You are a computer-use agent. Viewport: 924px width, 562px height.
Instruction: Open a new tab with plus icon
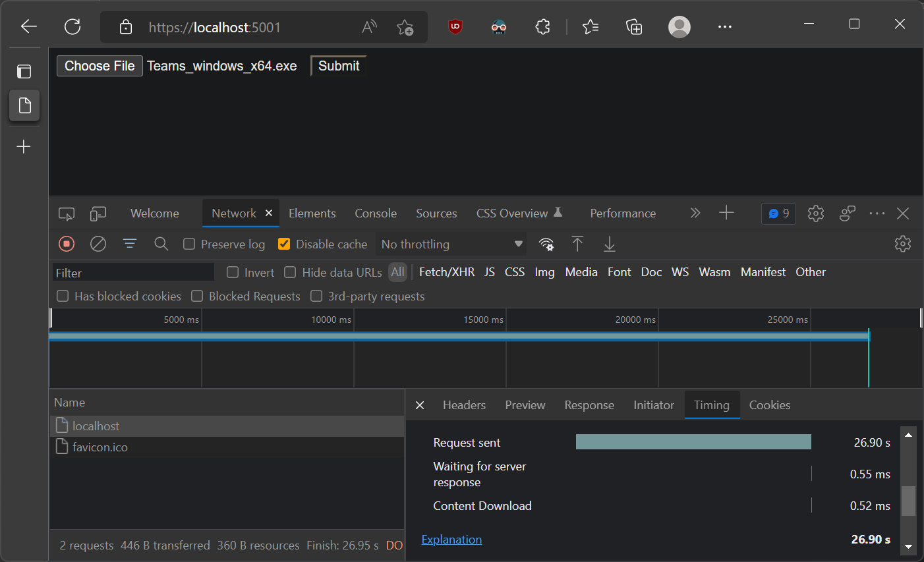click(24, 146)
